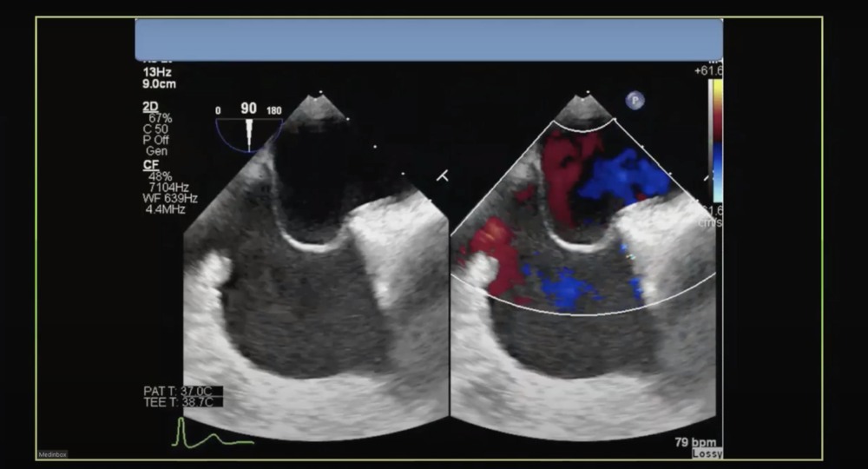Image resolution: width=868 pixels, height=469 pixels.
Task: Click the PAT T temperature field
Action: coord(182,391)
